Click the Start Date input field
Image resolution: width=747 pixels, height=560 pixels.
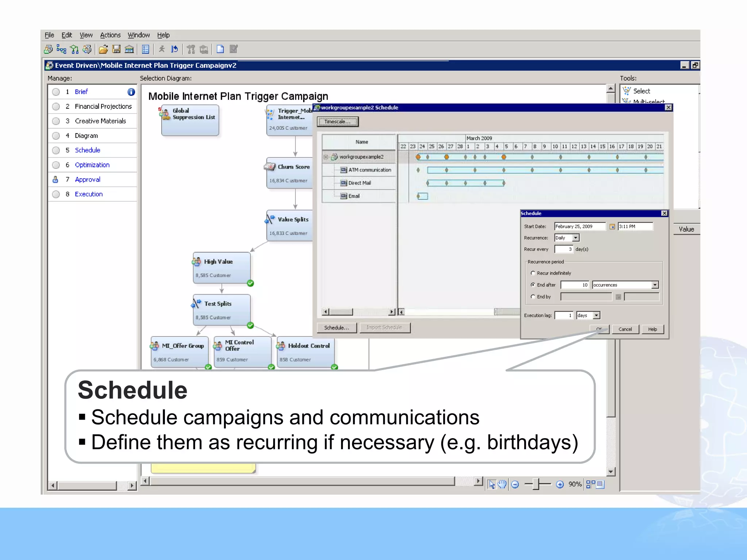[x=580, y=226]
